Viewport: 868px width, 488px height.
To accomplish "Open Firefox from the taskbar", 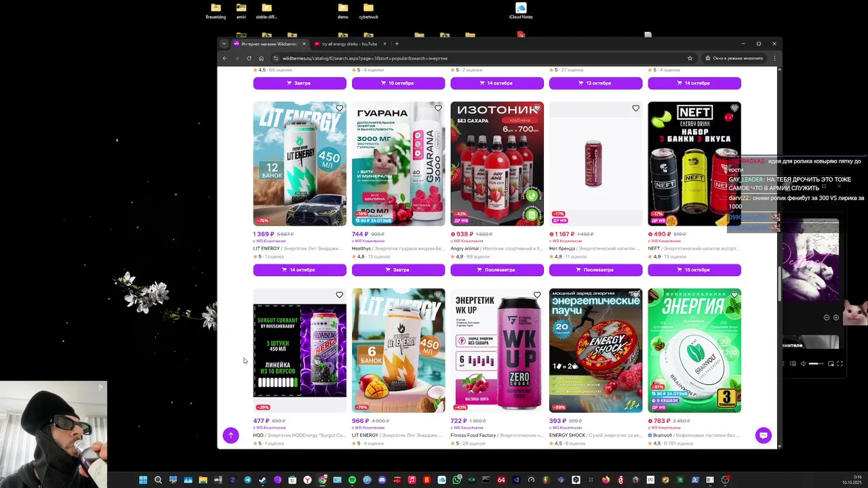I will (606, 480).
